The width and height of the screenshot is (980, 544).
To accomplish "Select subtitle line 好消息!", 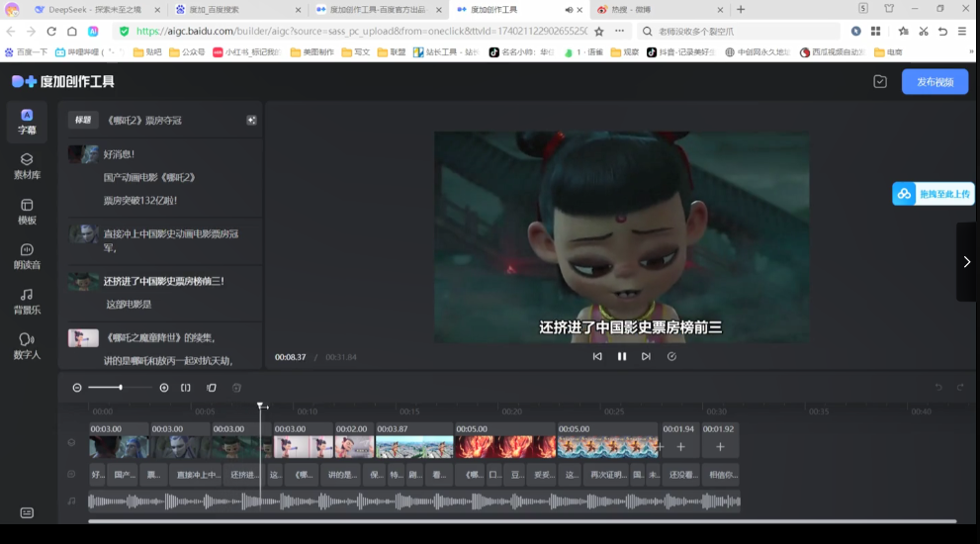I will click(119, 154).
